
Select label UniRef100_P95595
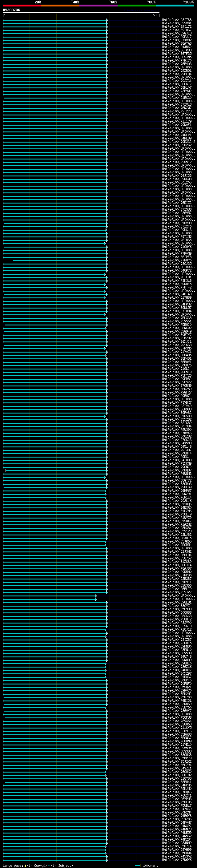tap(177, 749)
